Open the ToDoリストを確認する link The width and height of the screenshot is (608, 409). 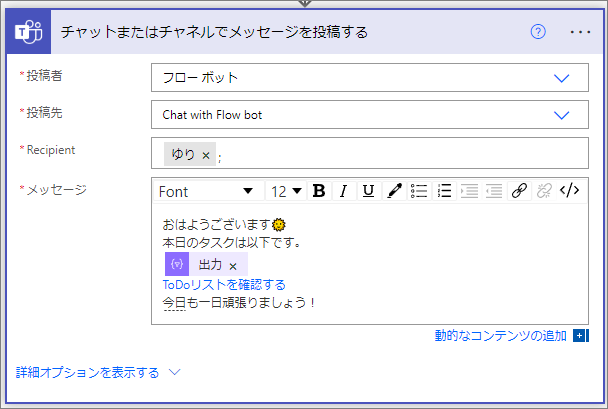coord(224,285)
